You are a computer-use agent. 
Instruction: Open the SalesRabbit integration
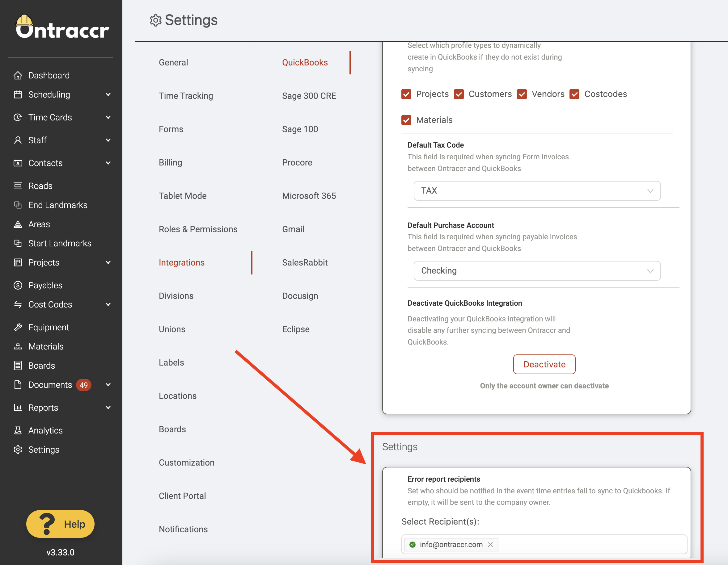pyautogui.click(x=305, y=262)
